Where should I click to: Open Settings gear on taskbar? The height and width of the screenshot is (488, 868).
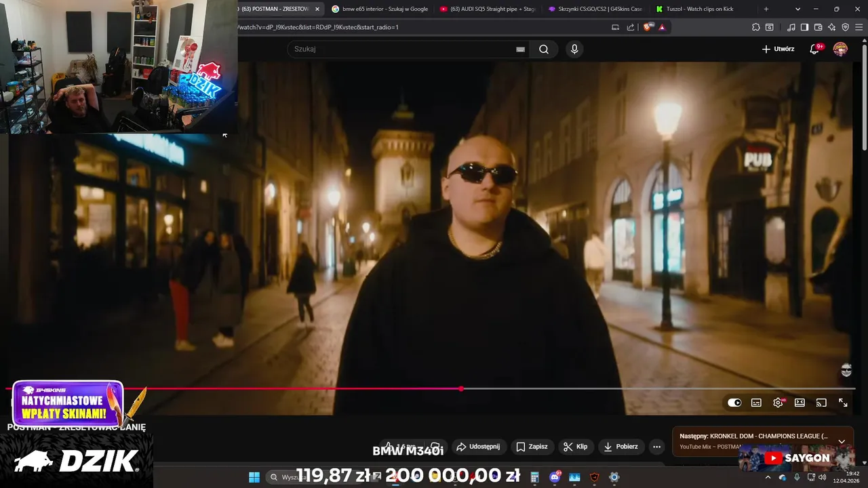point(614,477)
